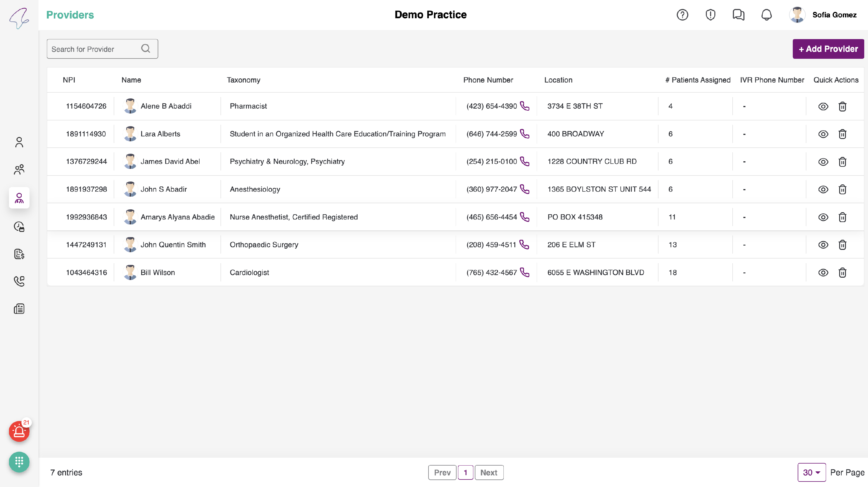Open the call logs sidebar icon

click(x=19, y=281)
